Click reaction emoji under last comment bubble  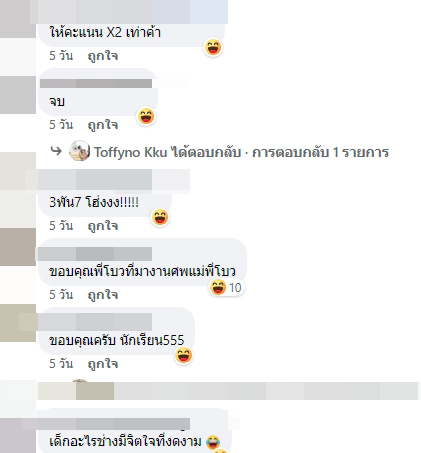click(220, 451)
